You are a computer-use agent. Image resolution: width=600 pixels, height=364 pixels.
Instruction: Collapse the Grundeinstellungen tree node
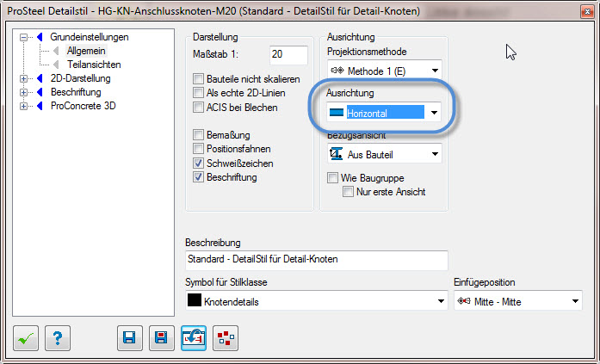click(x=24, y=38)
